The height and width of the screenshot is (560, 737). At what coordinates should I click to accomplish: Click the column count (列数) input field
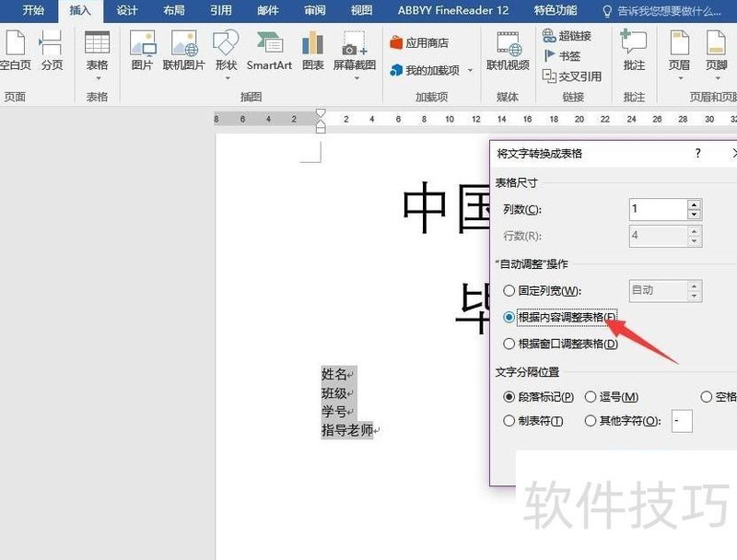657,209
